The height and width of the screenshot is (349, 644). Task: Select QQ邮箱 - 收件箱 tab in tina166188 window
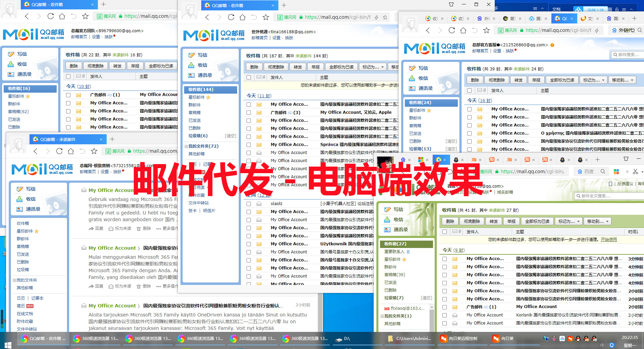tap(239, 5)
